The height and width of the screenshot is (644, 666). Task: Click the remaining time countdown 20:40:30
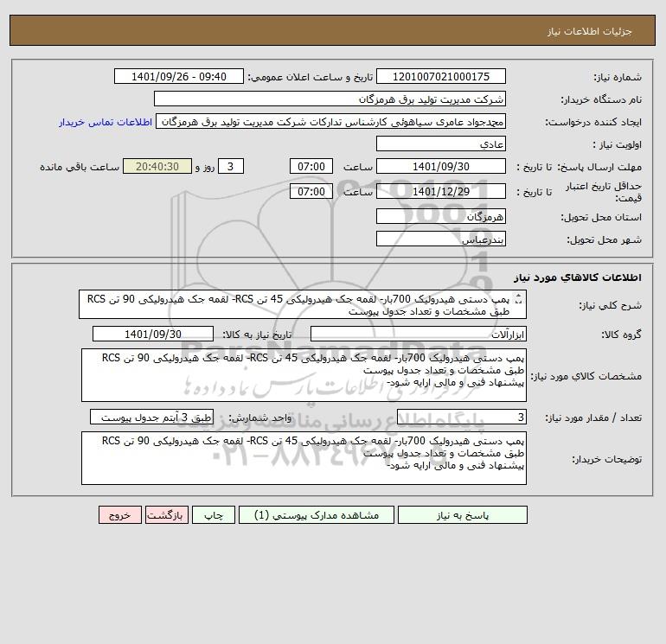click(x=157, y=167)
